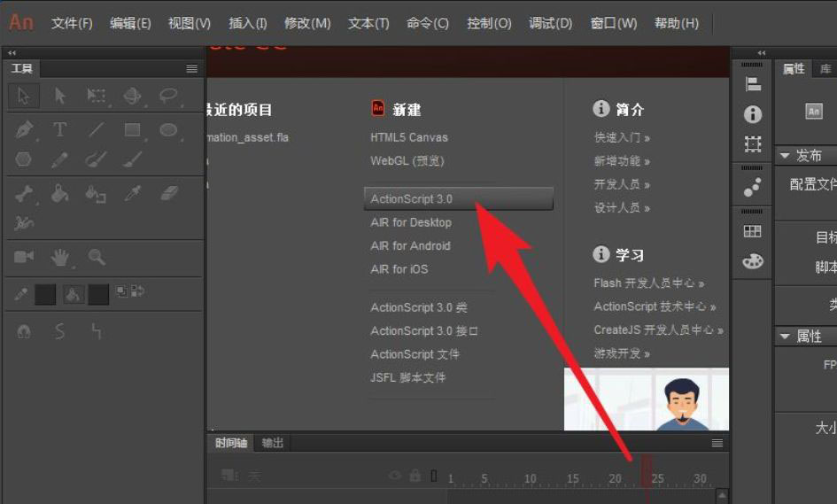Click the Straighten option in tools panel
The width and height of the screenshot is (837, 504).
97,332
